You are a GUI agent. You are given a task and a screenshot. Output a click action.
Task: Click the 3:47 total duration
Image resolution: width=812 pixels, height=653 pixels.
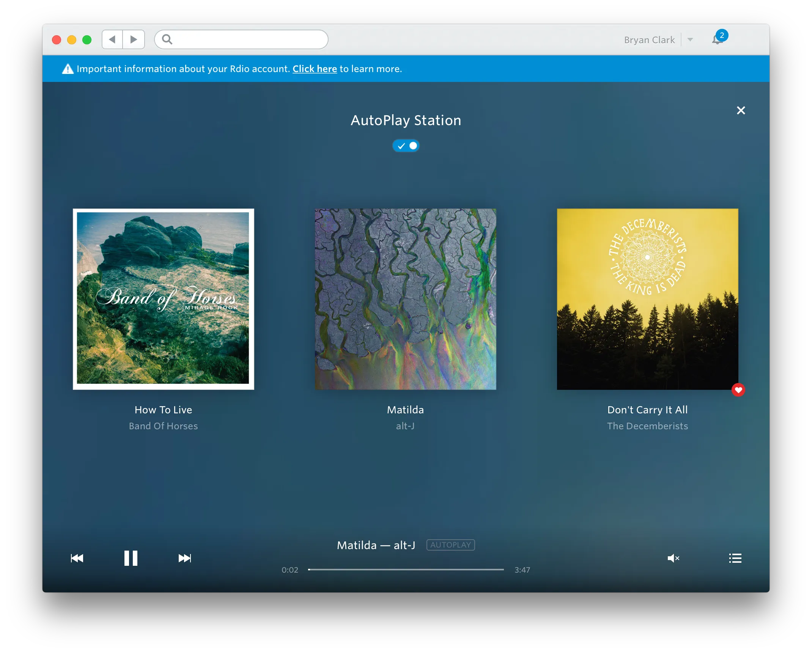coord(522,570)
